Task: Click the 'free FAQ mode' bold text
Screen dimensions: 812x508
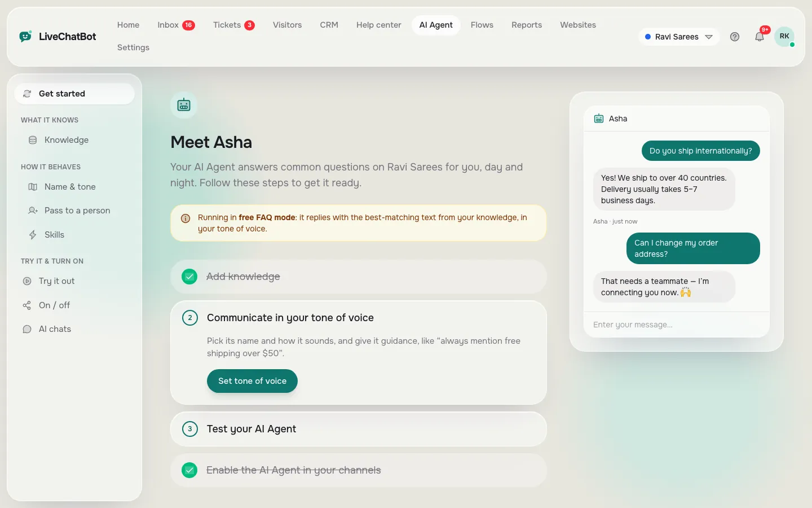Action: (267, 217)
